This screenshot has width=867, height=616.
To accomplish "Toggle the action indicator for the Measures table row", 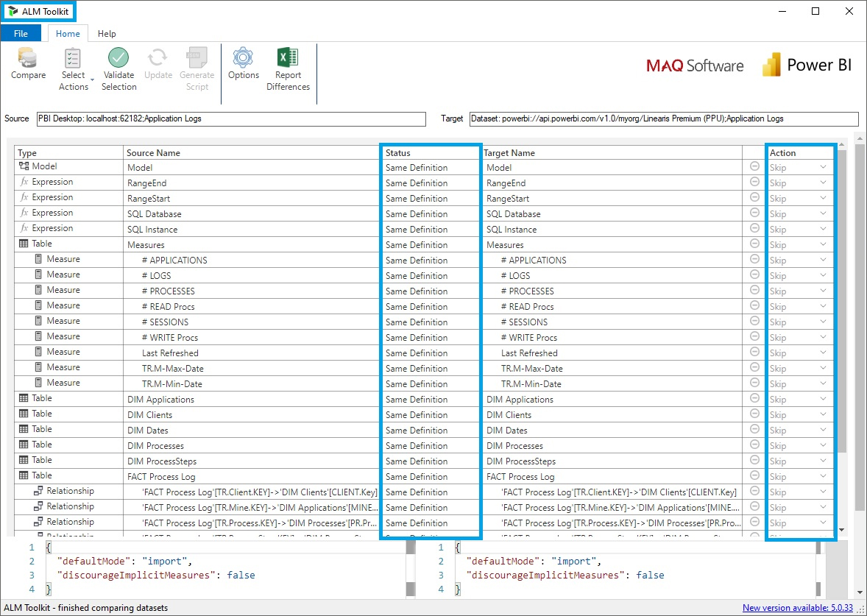I will tap(754, 244).
